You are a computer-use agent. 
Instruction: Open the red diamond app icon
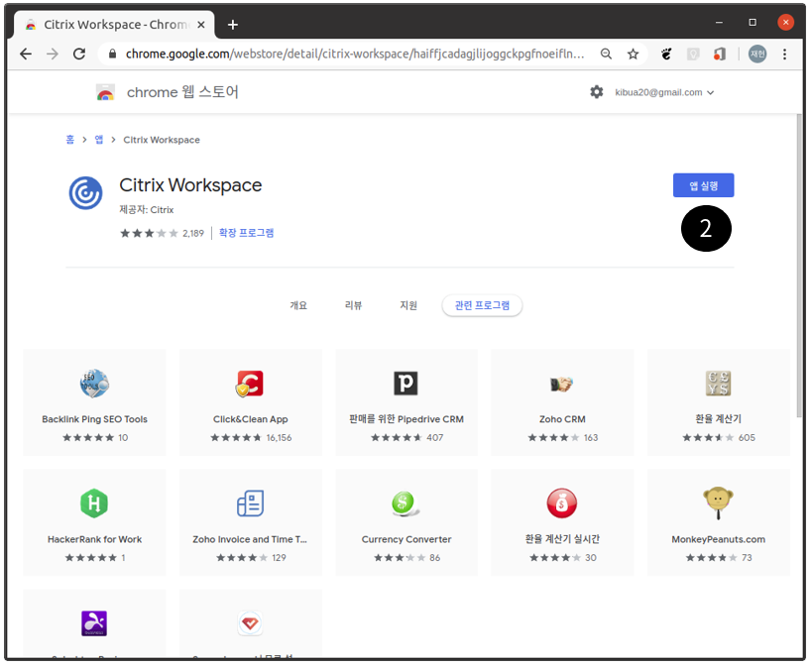click(x=250, y=623)
